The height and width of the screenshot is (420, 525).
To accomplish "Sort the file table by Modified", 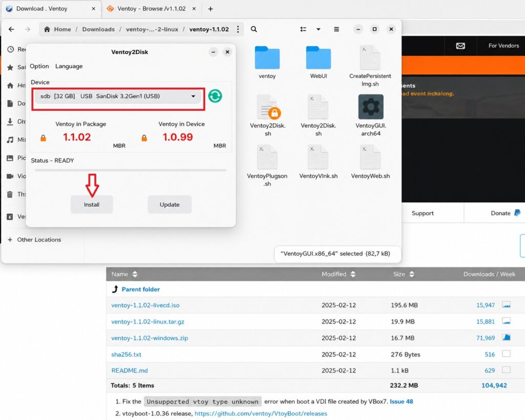I will coord(338,274).
